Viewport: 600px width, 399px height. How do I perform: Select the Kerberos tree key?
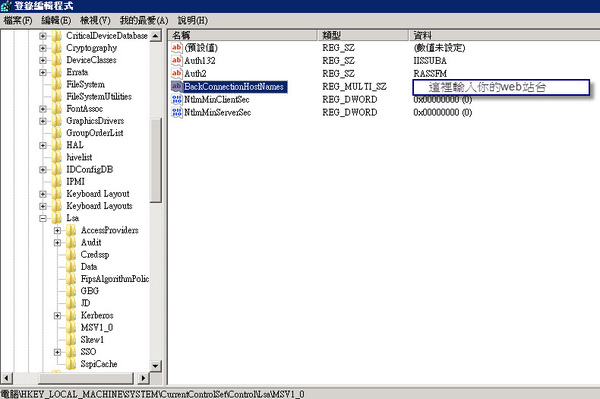pyautogui.click(x=97, y=316)
